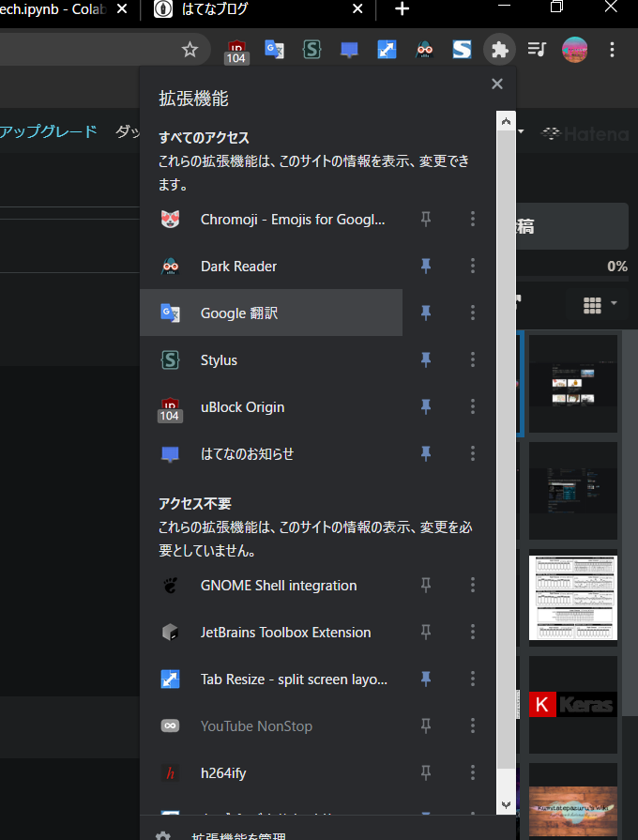The height and width of the screenshot is (840, 638).
Task: Click the Tab Resize toolbar icon
Action: click(387, 50)
